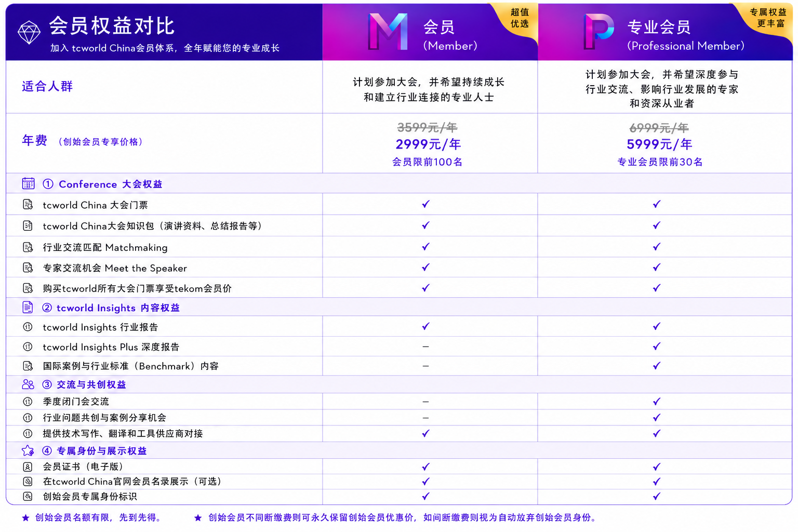Click the Member dash for 季度闭门会交流
The width and height of the screenshot is (798, 532).
[425, 402]
